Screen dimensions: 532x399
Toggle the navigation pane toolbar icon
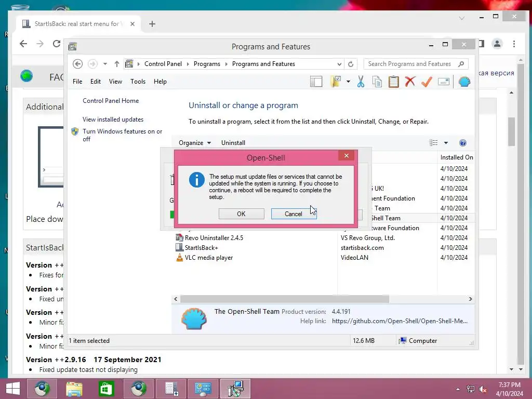(x=316, y=82)
